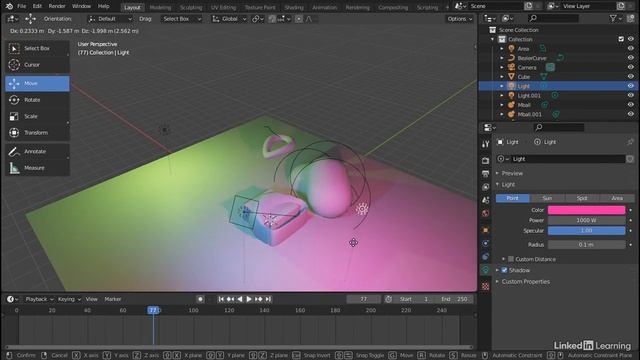Open the Options dropdown in viewport header
Screen dimensions: 640x360
[x=459, y=19]
